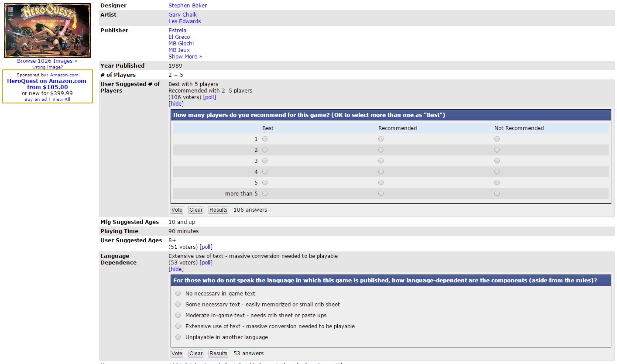The image size is (617, 364).
Task: Choose Moderate in-game text option
Action: [x=178, y=315]
